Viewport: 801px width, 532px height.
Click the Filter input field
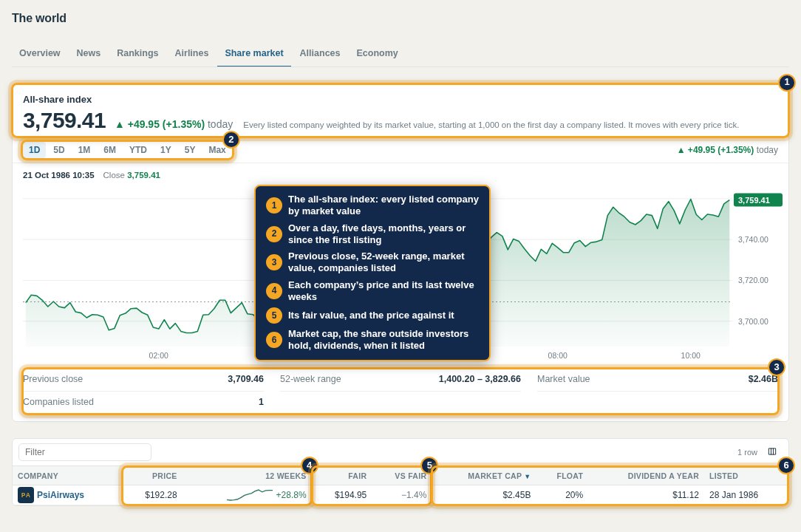click(x=85, y=451)
